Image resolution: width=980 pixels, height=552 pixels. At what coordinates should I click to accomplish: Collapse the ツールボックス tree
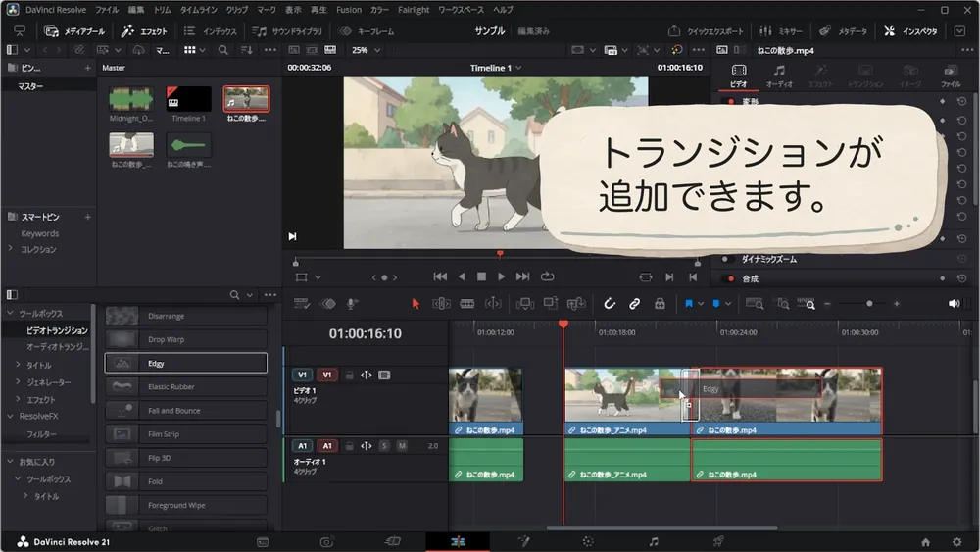10,313
